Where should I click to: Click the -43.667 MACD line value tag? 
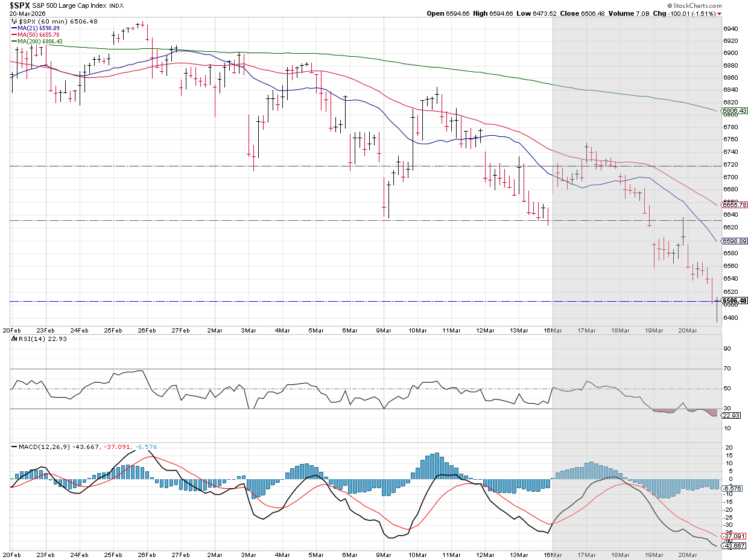pyautogui.click(x=732, y=546)
